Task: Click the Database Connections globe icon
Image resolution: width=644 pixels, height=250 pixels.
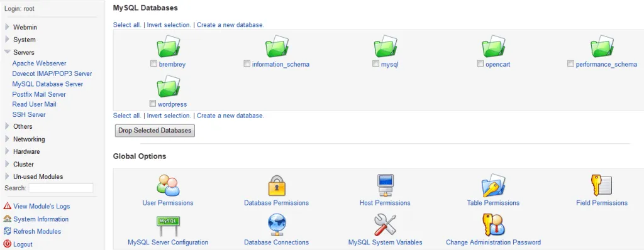Action: (277, 225)
